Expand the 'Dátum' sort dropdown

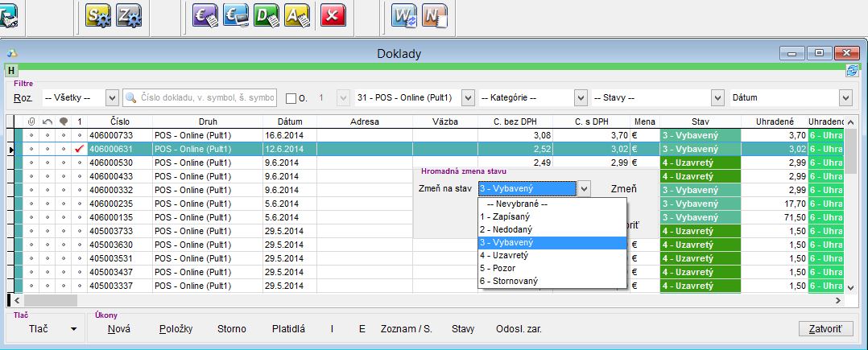coord(845,97)
